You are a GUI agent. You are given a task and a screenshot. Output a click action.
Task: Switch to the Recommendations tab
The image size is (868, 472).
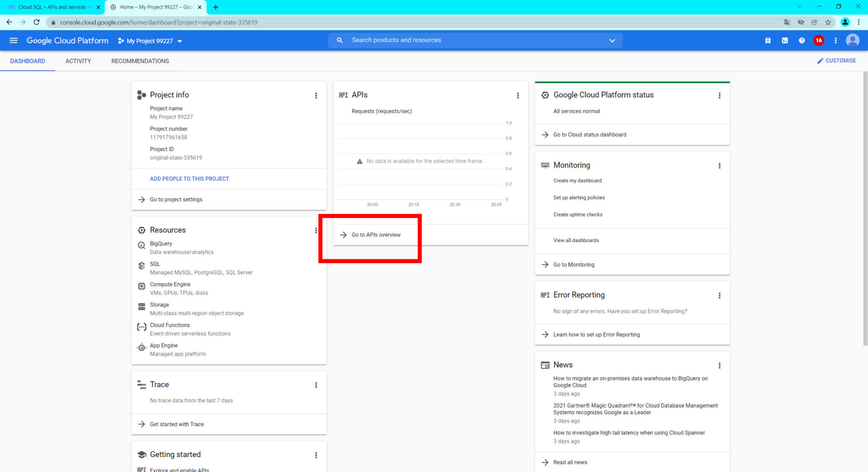click(x=140, y=61)
